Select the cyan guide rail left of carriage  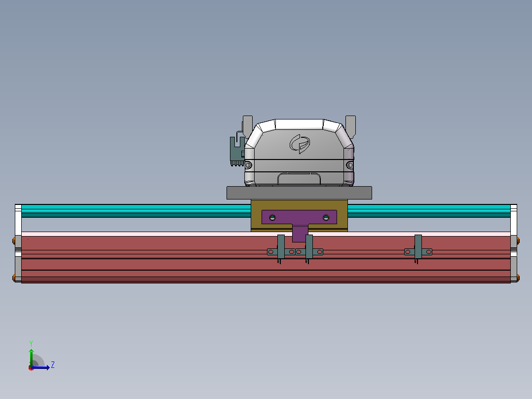tap(136, 210)
